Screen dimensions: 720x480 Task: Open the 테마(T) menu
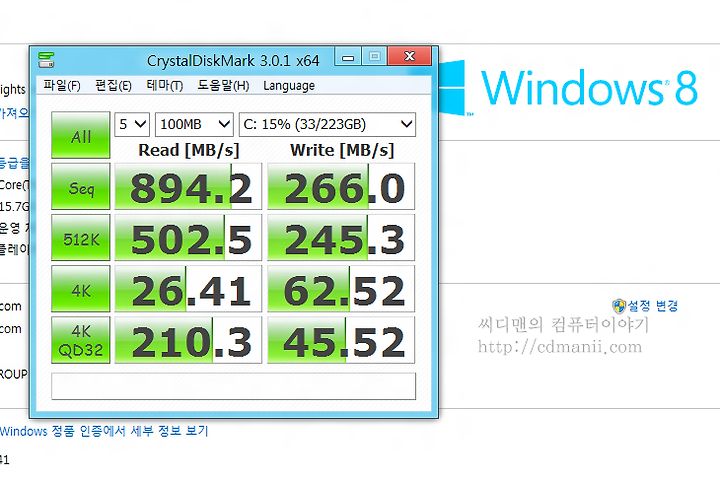coord(164,86)
